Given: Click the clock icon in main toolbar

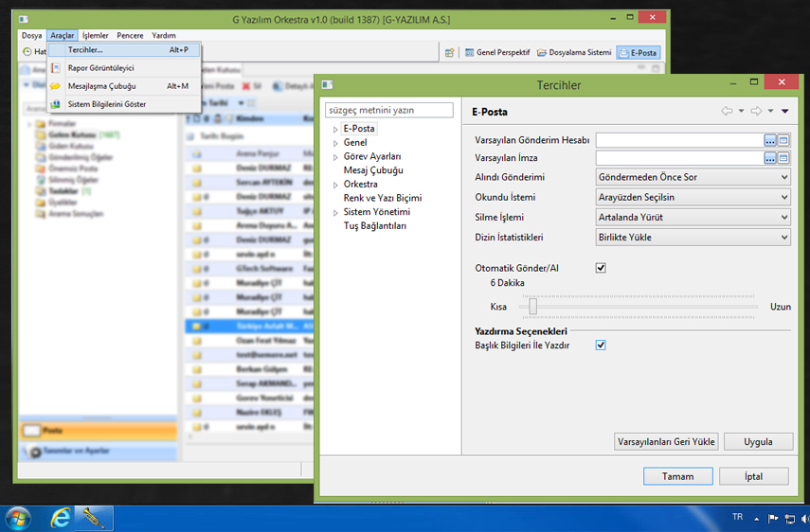Looking at the screenshot, I should [27, 52].
